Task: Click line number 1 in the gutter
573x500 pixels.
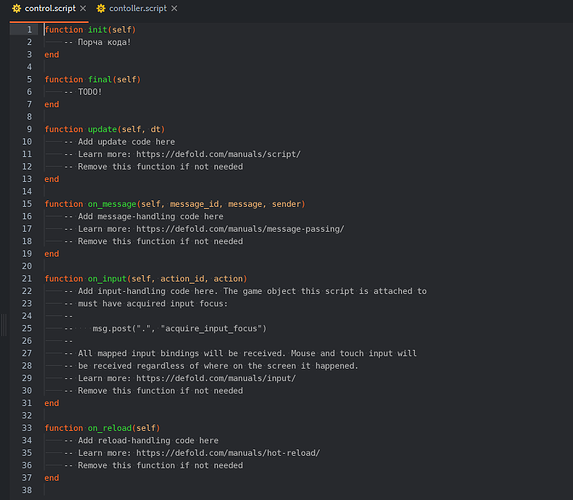Action: 30,30
